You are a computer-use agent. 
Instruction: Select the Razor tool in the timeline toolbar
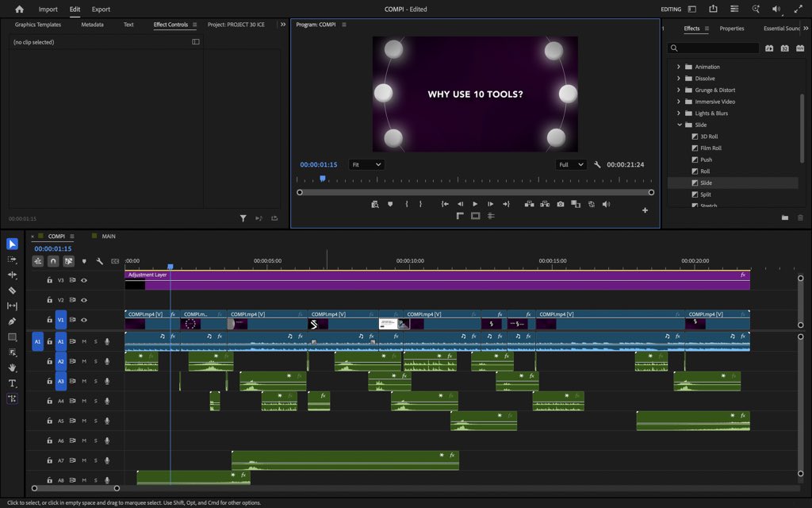(12, 291)
